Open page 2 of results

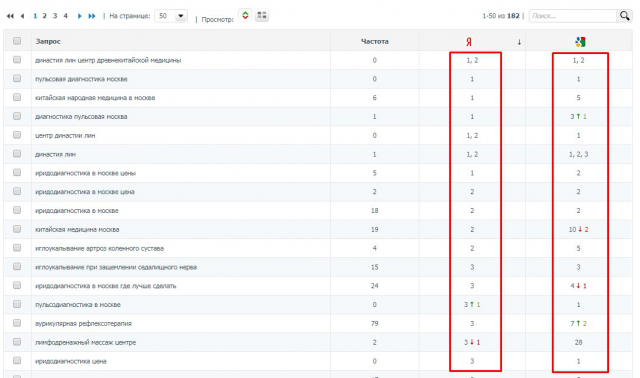point(44,16)
